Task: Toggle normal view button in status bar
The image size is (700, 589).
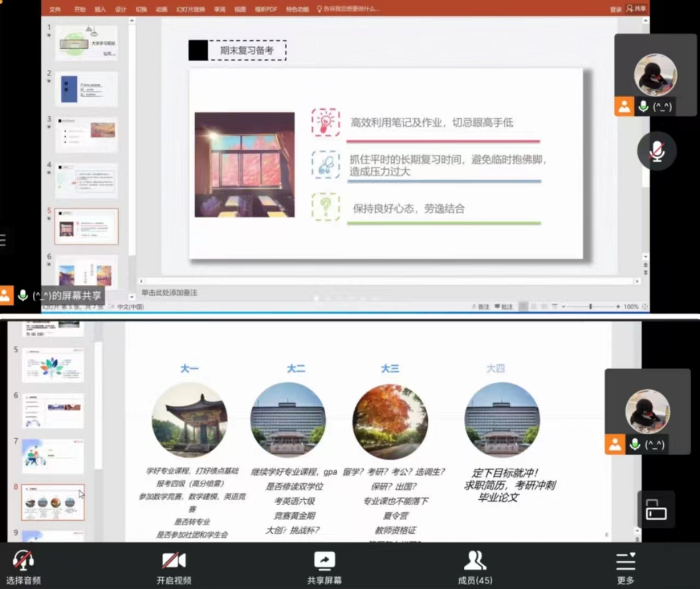Action: pos(523,307)
